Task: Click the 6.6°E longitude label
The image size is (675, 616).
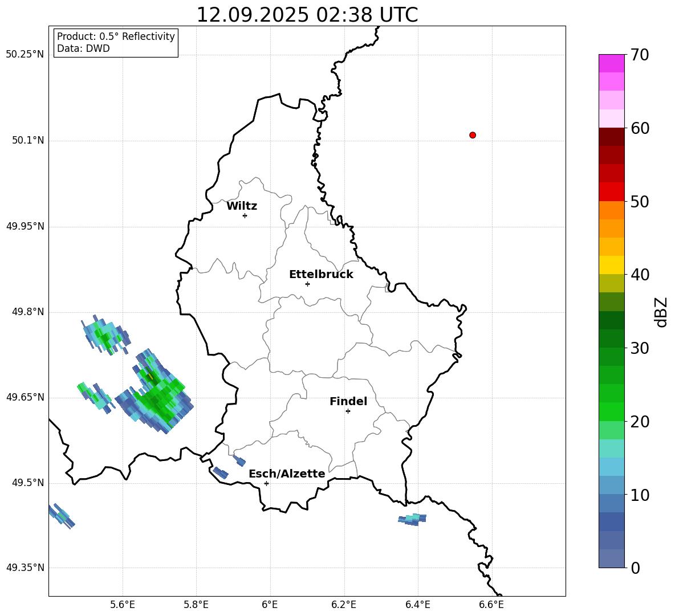Action: (491, 605)
